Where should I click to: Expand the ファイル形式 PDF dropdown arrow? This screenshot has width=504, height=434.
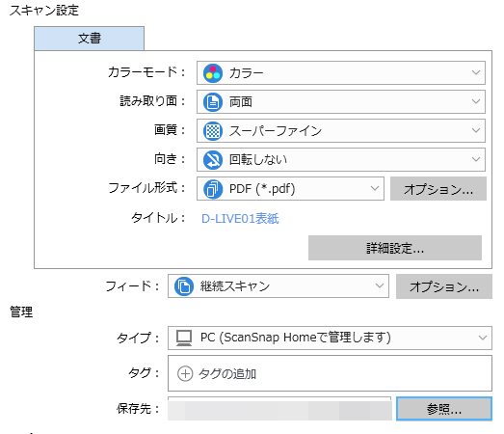point(375,188)
